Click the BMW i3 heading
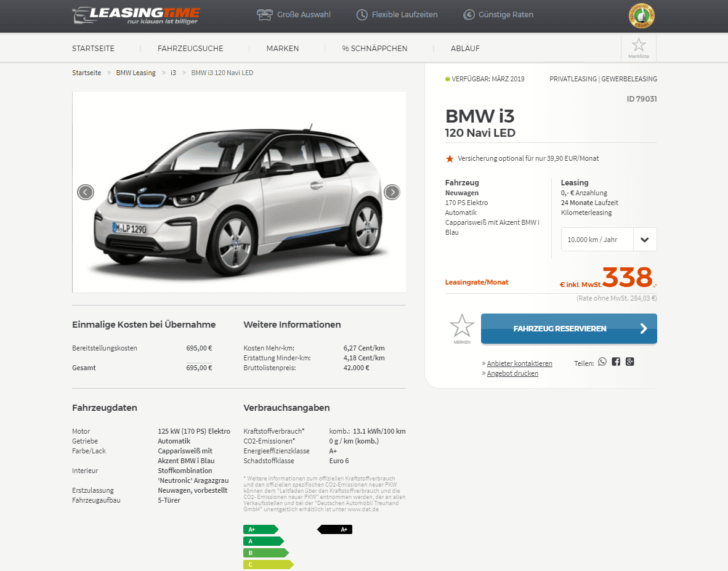The height and width of the screenshot is (571, 728). coord(480,116)
